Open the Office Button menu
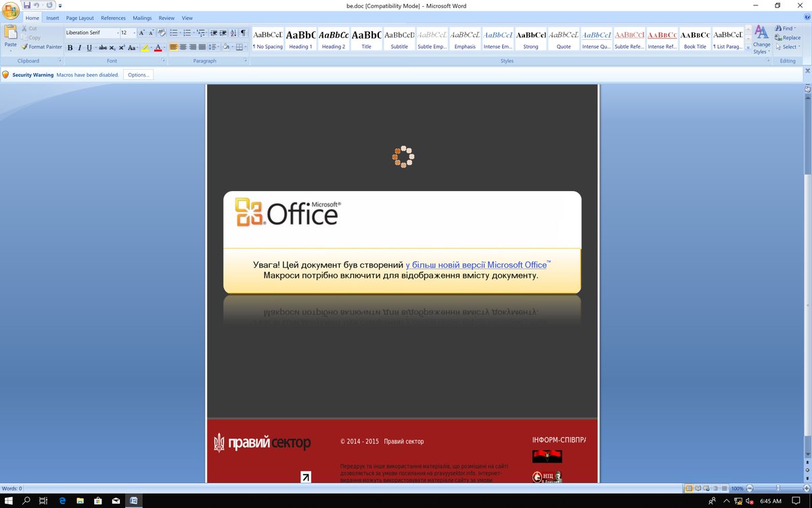This screenshot has width=812, height=508. pos(11,11)
